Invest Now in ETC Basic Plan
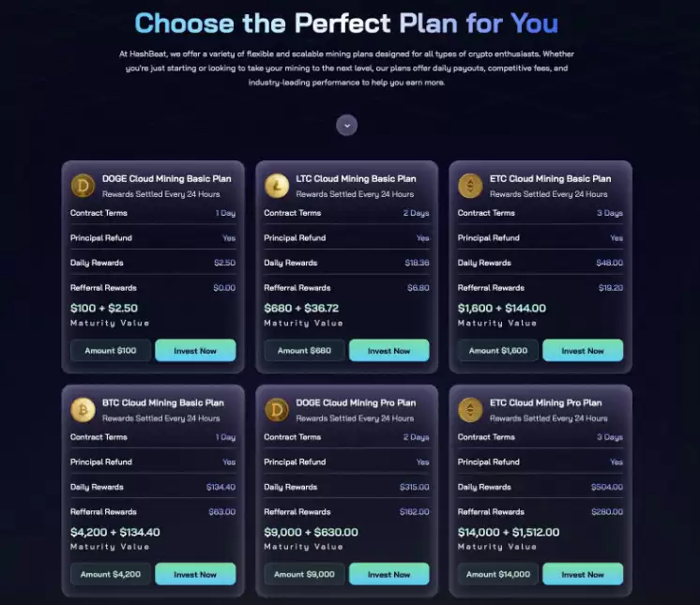The image size is (700, 605). click(583, 351)
